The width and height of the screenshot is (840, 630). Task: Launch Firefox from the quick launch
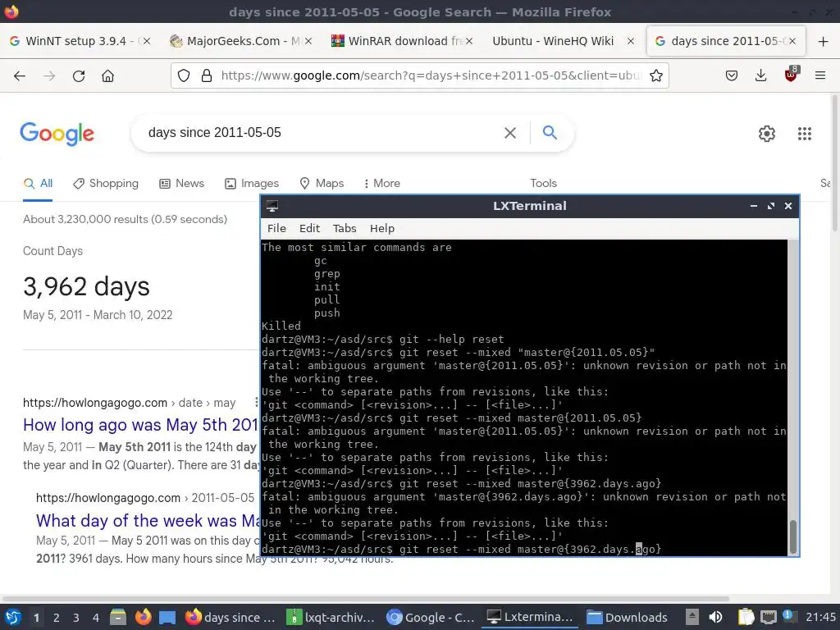tap(143, 617)
